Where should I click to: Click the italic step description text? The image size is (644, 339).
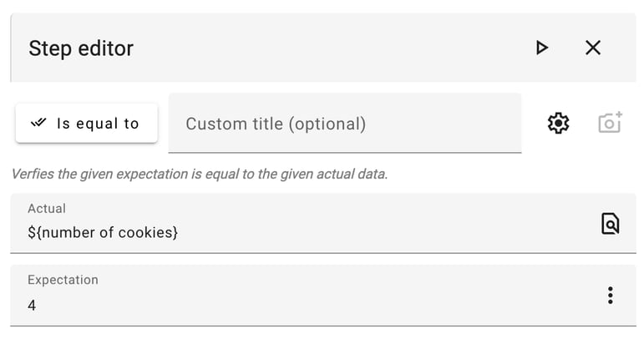click(x=199, y=175)
